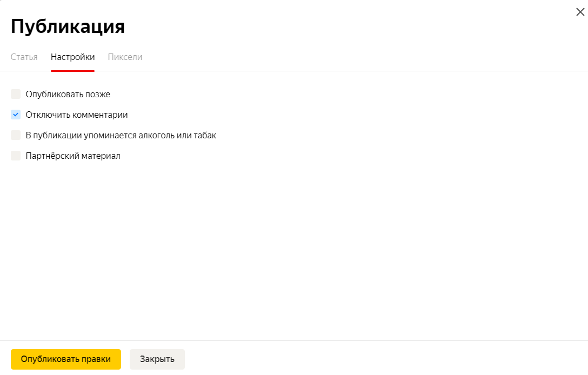588x375 pixels.
Task: Click the Публикация dialog heading
Action: coord(68,26)
